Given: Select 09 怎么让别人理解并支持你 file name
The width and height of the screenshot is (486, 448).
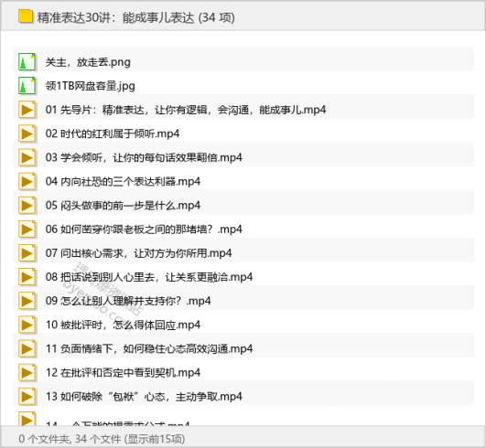Looking at the screenshot, I should coord(128,301).
